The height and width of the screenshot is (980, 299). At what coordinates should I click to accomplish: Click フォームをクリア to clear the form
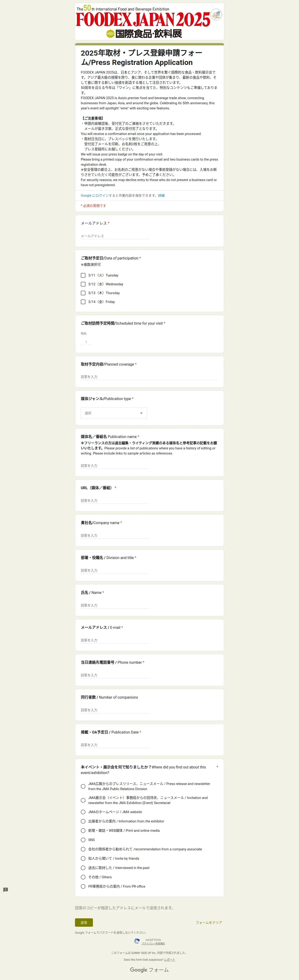209,923
